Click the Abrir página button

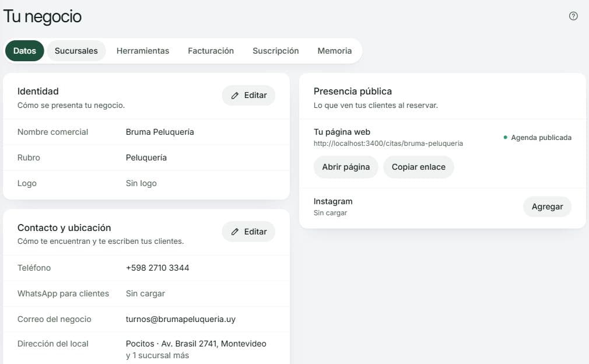click(346, 167)
